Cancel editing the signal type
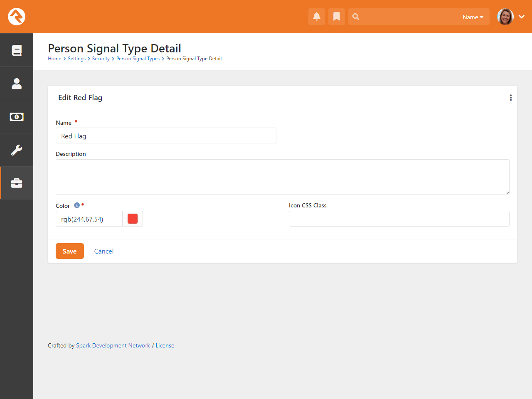 [x=104, y=251]
